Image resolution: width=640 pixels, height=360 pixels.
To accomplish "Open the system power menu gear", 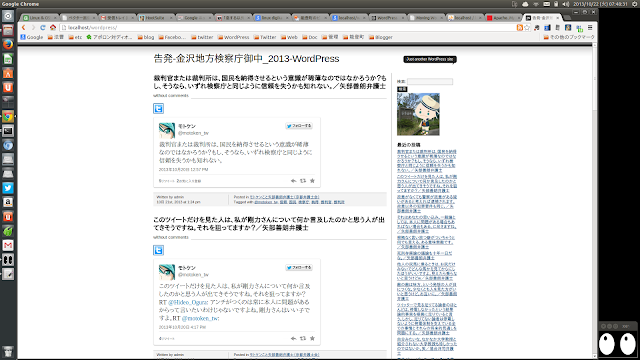I will click(634, 4).
